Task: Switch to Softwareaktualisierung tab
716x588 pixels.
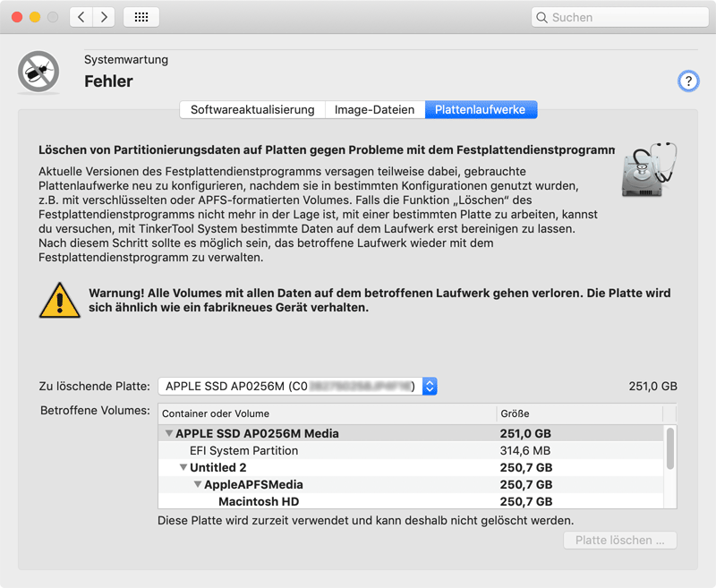Action: pos(252,109)
